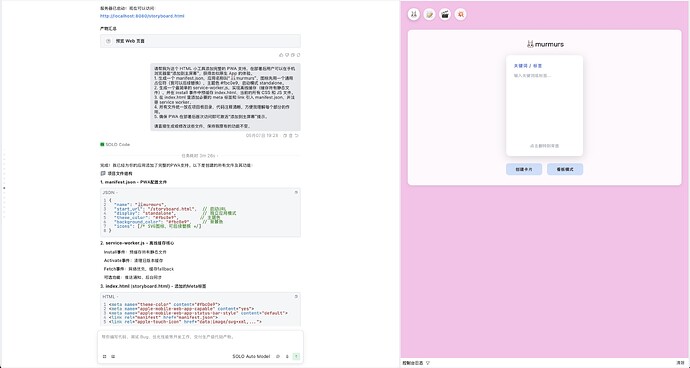This screenshot has width=690, height=368.
Task: Click the clapperboard icon in the preview toolbar
Action: [445, 15]
